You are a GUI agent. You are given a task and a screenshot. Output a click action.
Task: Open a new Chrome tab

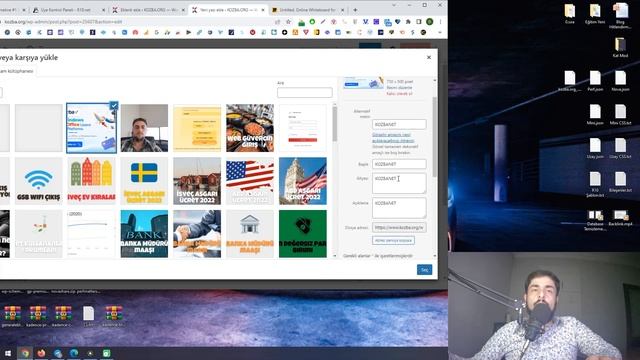355,10
